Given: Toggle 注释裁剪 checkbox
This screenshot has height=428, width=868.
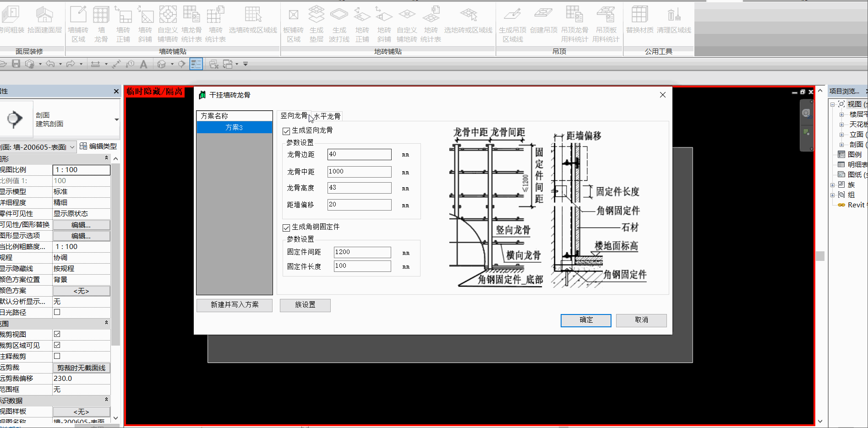Looking at the screenshot, I should [x=57, y=356].
